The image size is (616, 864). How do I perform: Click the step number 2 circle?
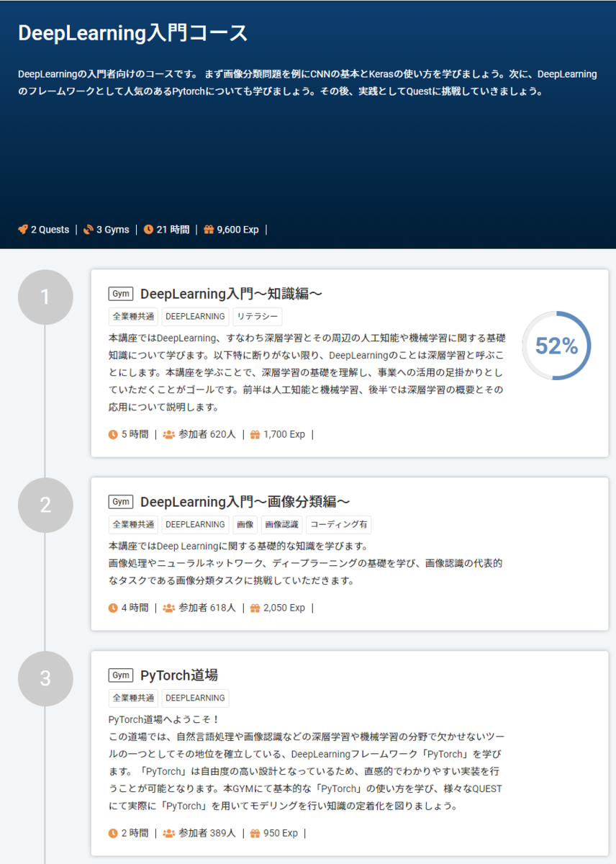(x=45, y=505)
